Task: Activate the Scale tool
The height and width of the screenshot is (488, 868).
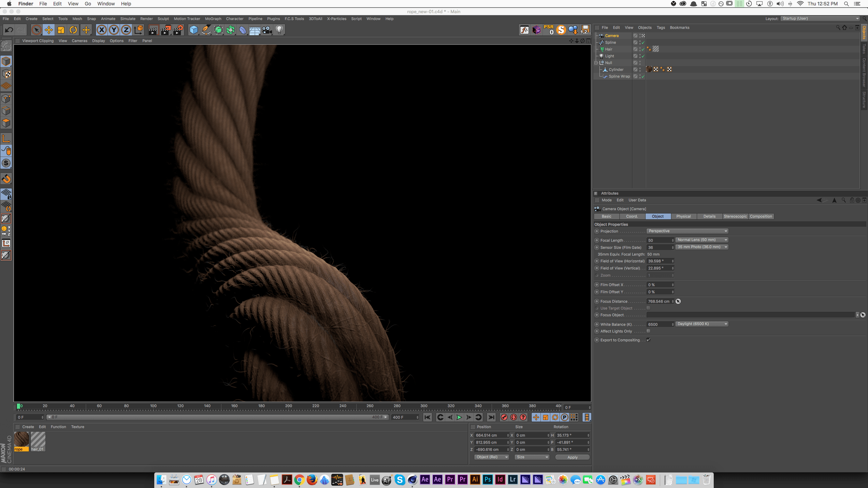Action: click(x=61, y=30)
